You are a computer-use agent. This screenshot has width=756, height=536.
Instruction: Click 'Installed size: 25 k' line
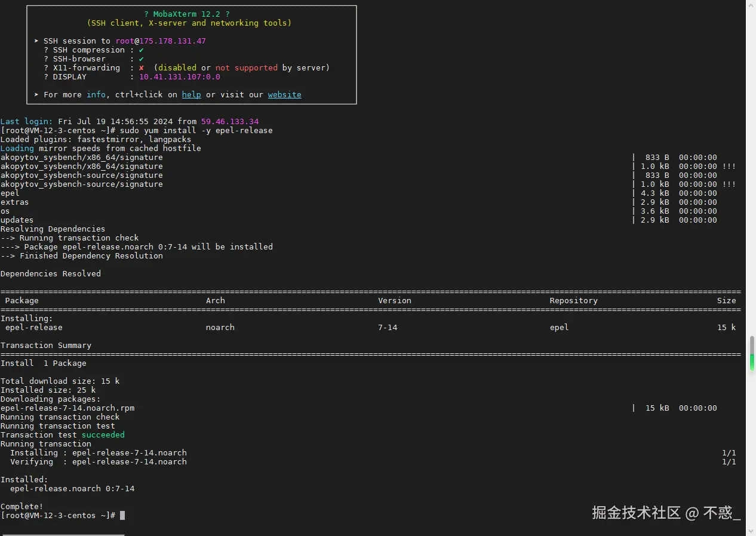pos(48,390)
